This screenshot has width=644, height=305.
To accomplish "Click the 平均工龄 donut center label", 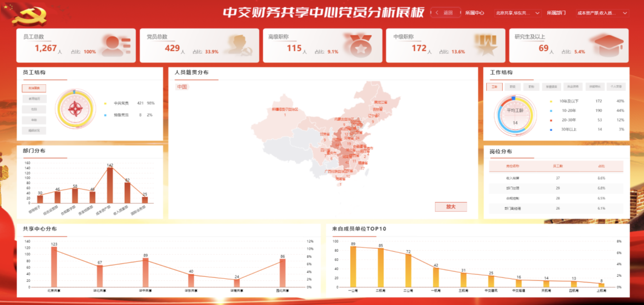I will pos(515,110).
